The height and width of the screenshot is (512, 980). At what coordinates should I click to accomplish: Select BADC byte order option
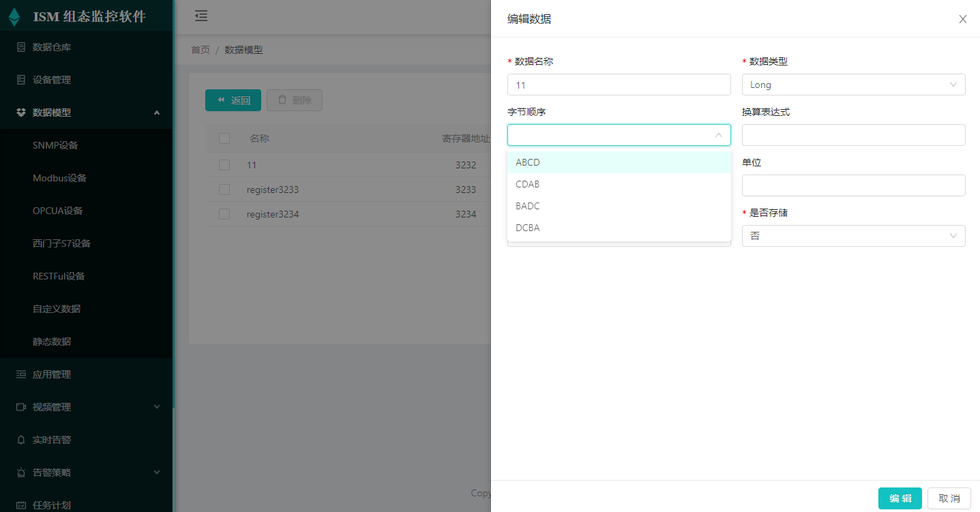pyautogui.click(x=619, y=206)
